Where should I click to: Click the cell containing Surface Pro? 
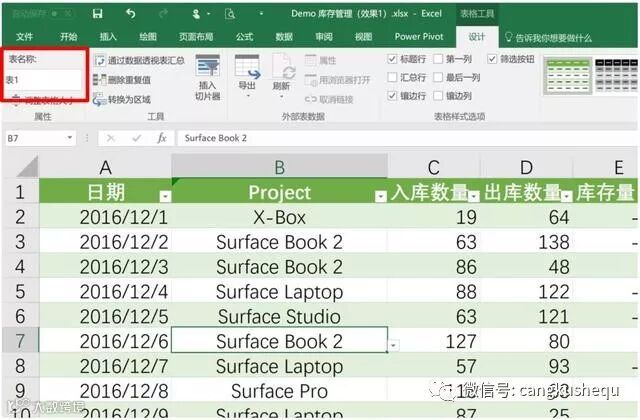[x=280, y=391]
